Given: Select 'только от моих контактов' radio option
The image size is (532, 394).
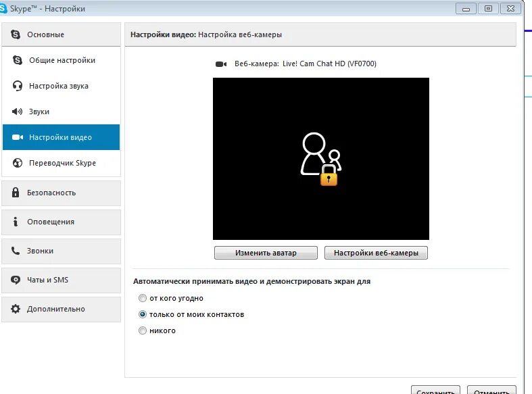Looking at the screenshot, I should tap(143, 314).
